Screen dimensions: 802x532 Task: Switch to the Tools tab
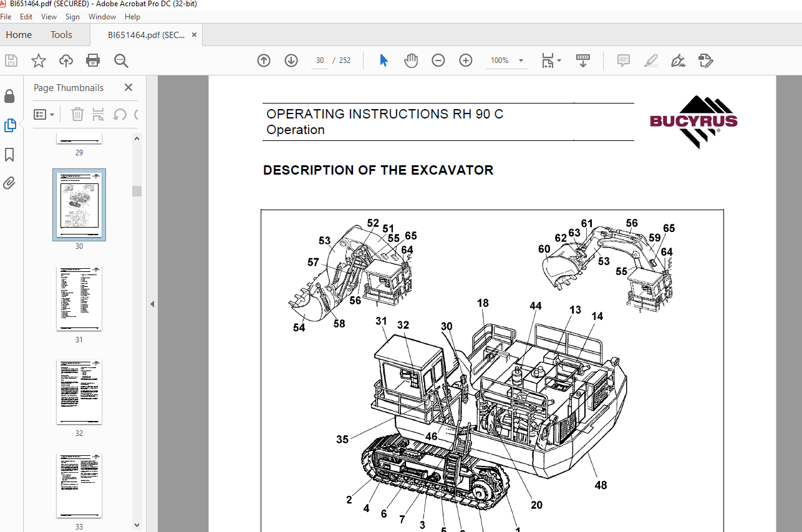click(x=61, y=35)
